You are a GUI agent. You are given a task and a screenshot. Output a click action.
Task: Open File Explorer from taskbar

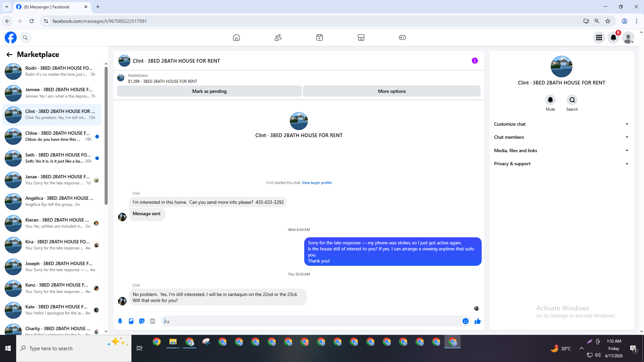pyautogui.click(x=173, y=342)
